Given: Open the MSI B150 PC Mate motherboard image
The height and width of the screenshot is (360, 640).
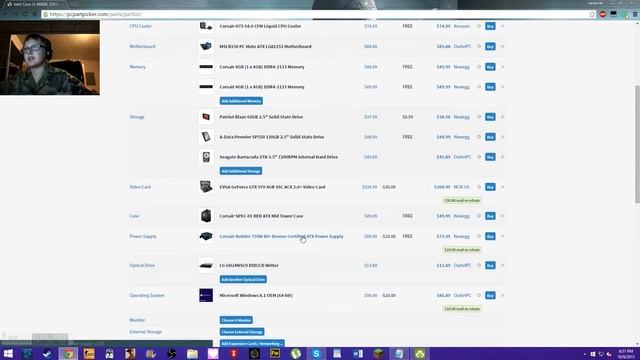Looking at the screenshot, I should [x=206, y=47].
